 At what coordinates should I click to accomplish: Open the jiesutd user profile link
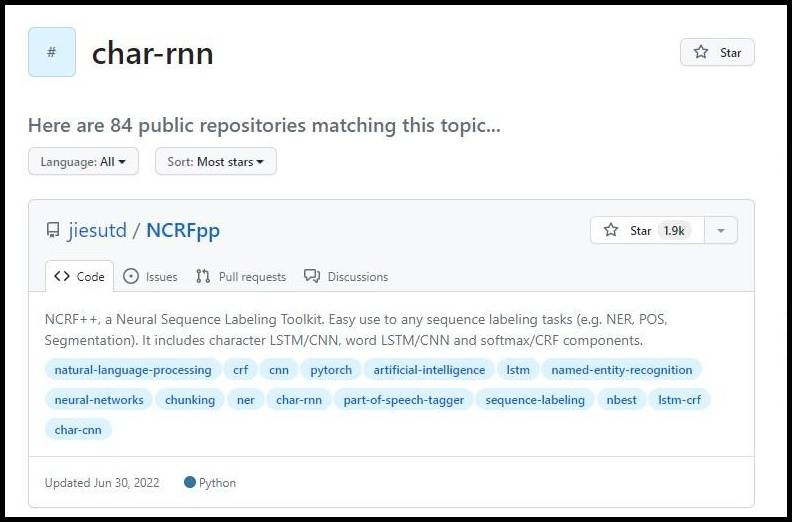[97, 230]
